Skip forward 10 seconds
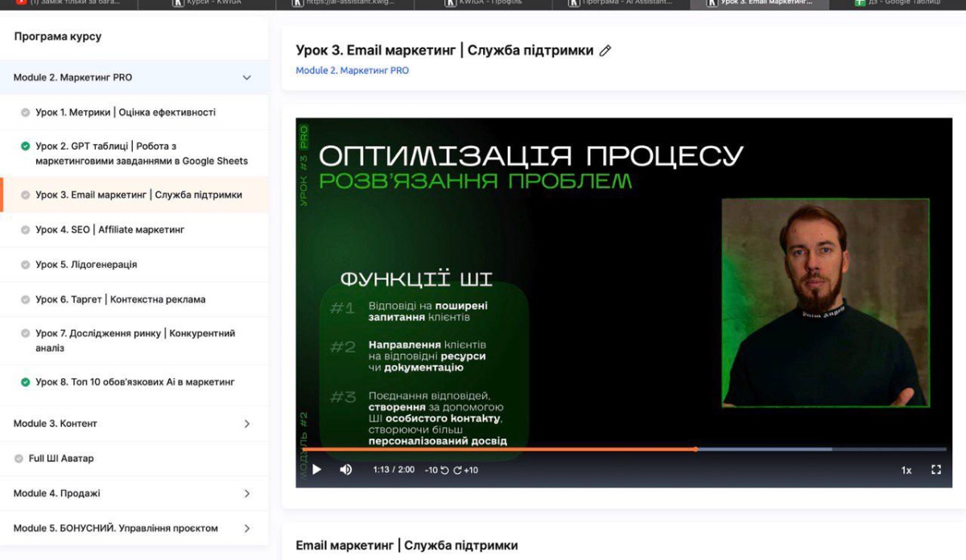The image size is (966, 560). coord(466,470)
